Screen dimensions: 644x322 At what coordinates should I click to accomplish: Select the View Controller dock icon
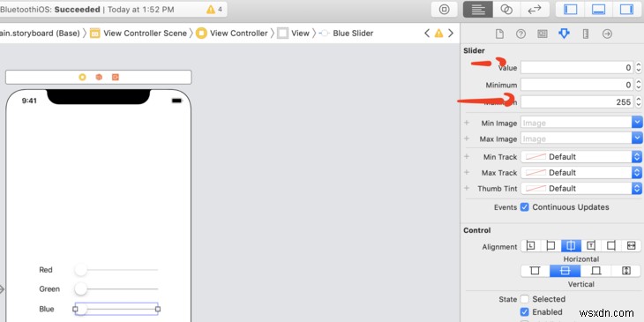coord(82,78)
